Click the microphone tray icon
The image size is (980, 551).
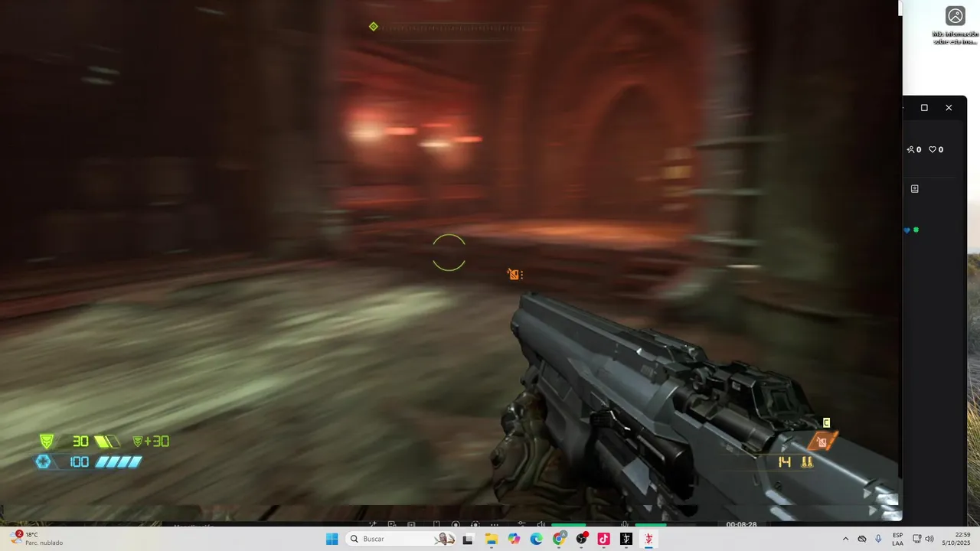(x=878, y=539)
